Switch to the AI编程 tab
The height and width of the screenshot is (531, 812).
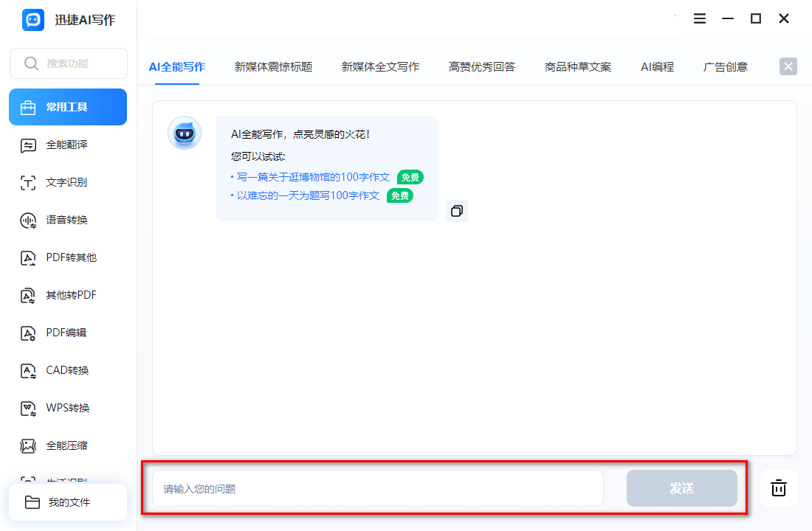(x=656, y=66)
